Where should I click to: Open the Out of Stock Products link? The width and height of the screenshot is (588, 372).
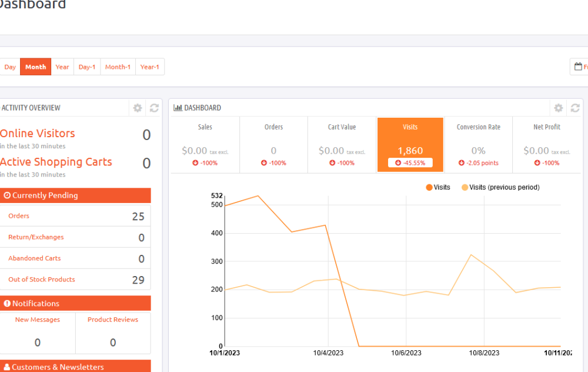pyautogui.click(x=42, y=280)
